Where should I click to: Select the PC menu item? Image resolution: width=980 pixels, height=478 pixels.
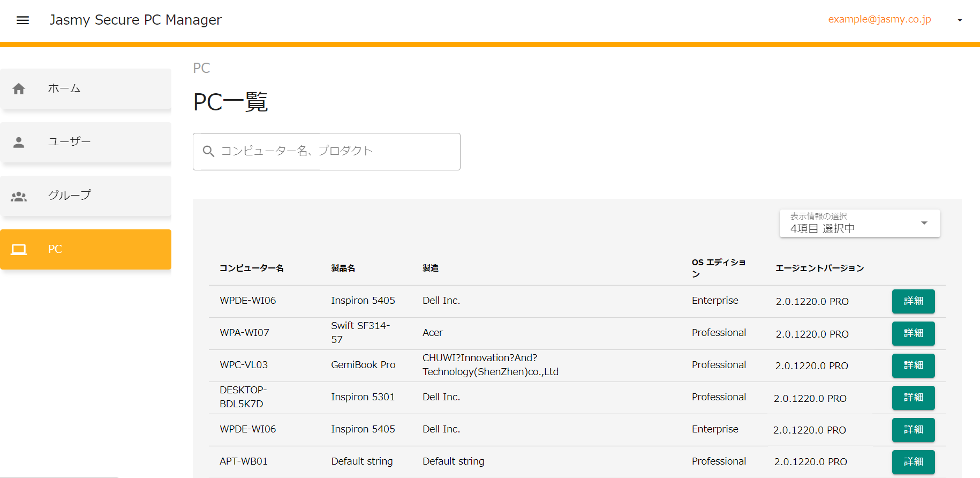(86, 249)
